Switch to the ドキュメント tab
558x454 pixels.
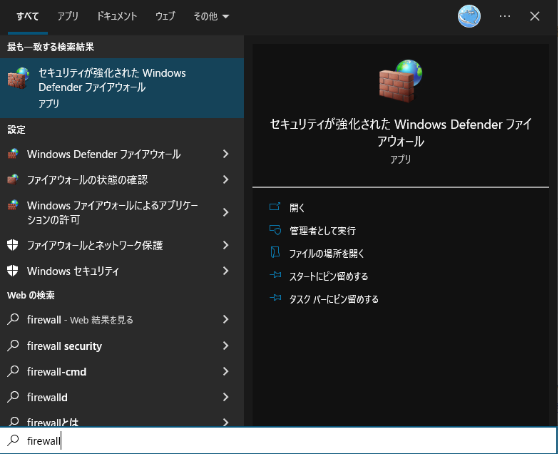[117, 16]
